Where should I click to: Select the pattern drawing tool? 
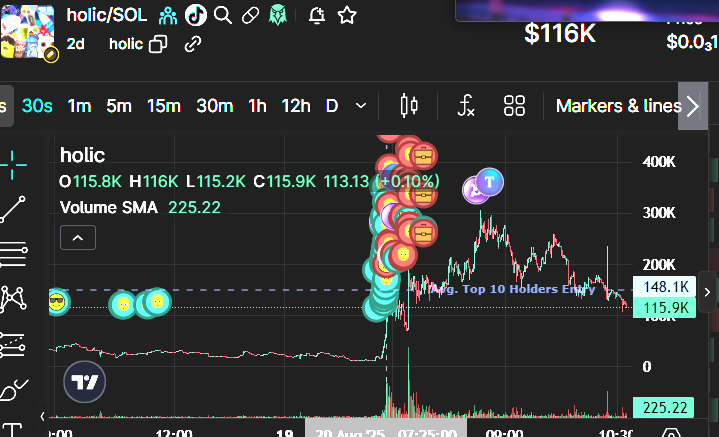tap(13, 299)
